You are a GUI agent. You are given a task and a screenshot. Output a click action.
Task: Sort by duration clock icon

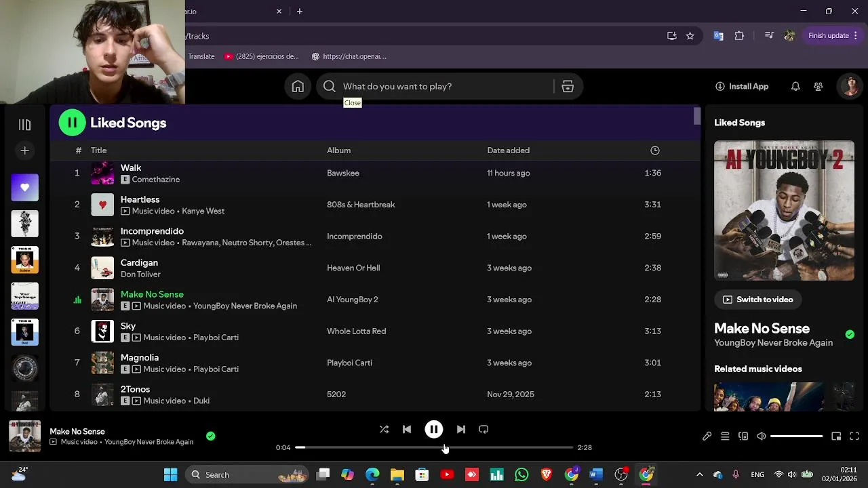(654, 150)
